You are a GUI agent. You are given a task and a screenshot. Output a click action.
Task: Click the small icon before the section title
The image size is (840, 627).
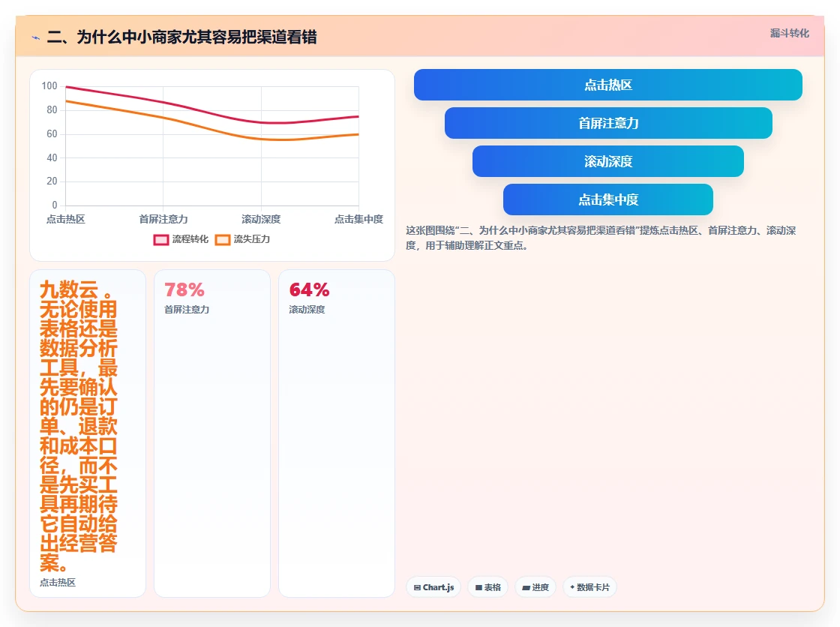(x=36, y=37)
